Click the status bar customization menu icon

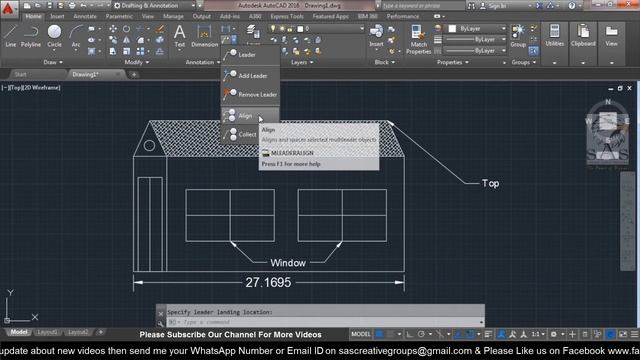coord(634,334)
